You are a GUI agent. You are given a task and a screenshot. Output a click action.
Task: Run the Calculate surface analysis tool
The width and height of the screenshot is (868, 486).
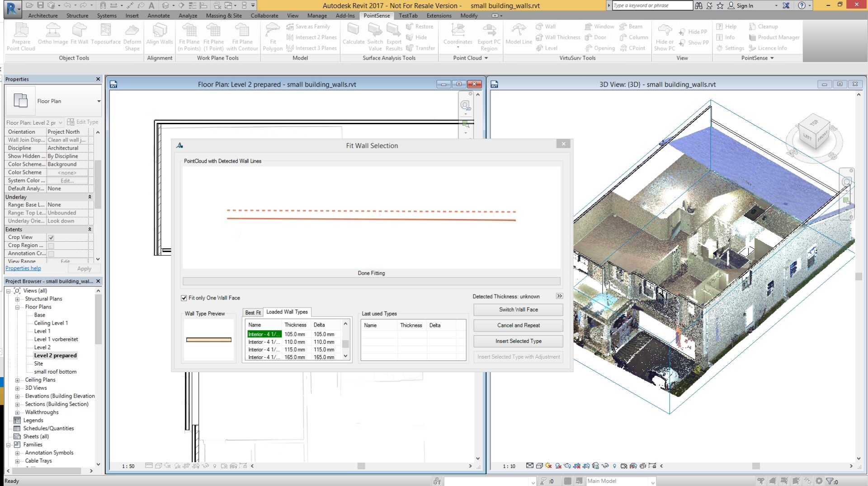tap(354, 34)
